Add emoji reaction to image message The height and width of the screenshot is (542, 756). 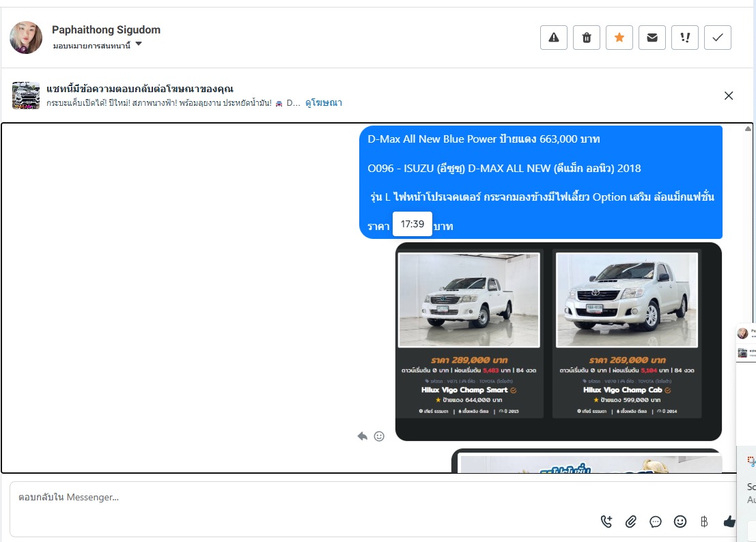(379, 436)
